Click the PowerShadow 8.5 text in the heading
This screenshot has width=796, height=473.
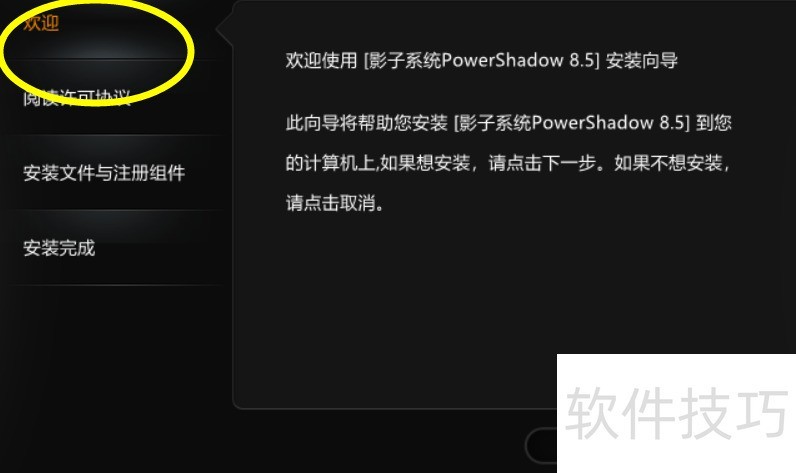[x=517, y=60]
